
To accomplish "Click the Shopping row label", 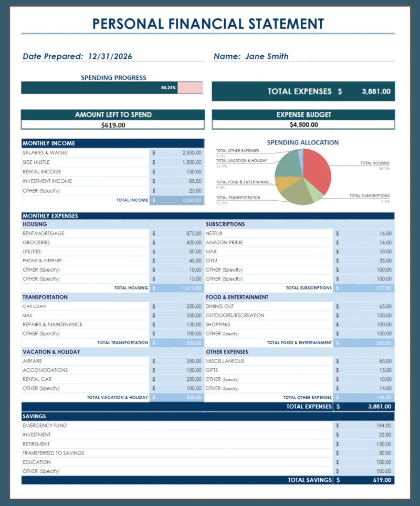I will (x=218, y=324).
